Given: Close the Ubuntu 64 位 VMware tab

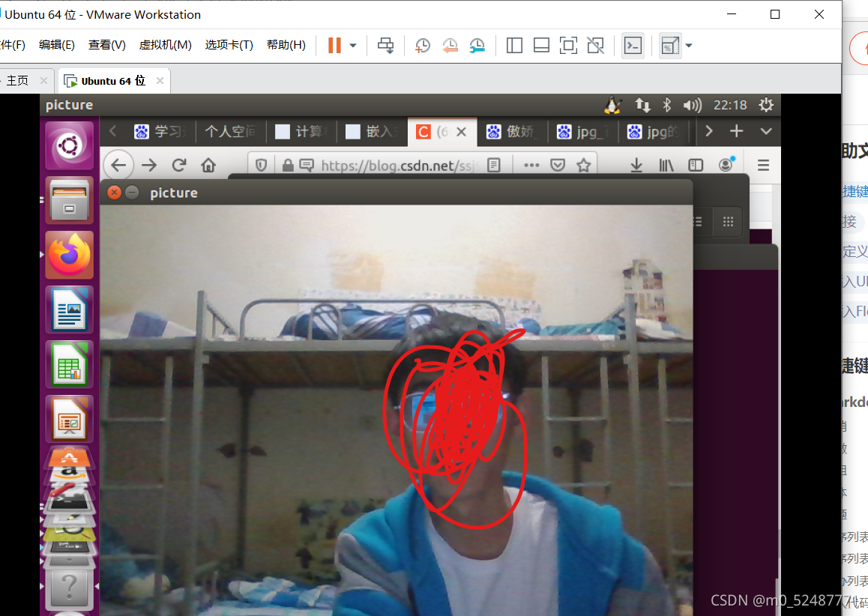Looking at the screenshot, I should click(160, 81).
